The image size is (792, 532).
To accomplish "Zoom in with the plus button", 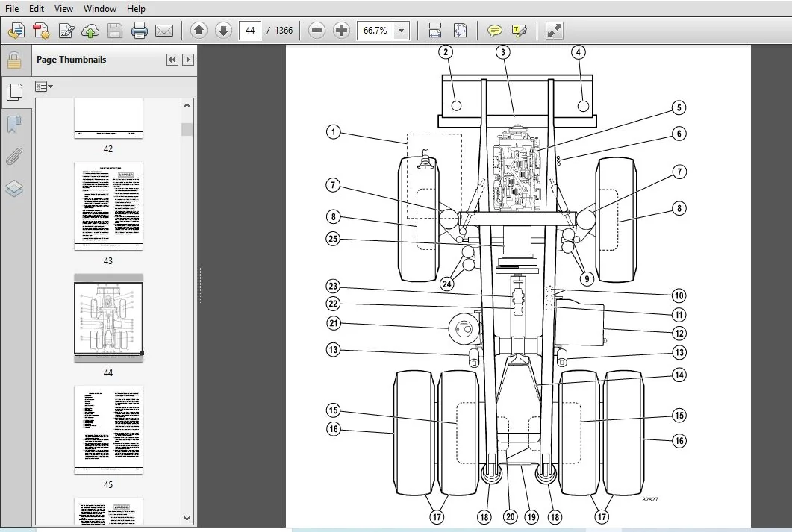I will tap(341, 31).
